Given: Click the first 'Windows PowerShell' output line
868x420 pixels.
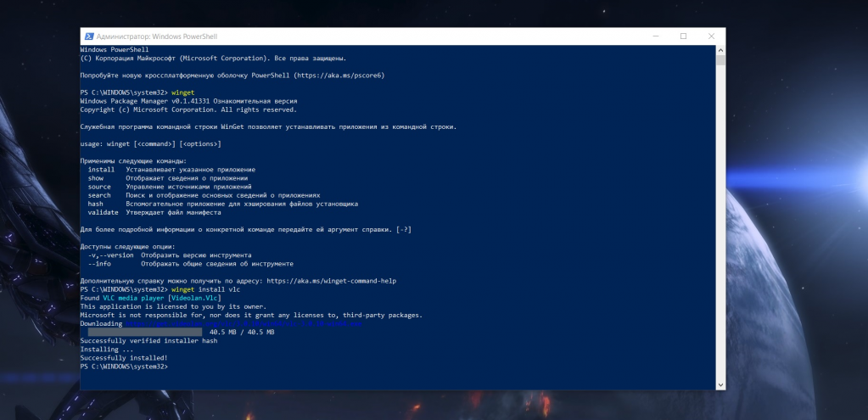Looking at the screenshot, I should 115,49.
